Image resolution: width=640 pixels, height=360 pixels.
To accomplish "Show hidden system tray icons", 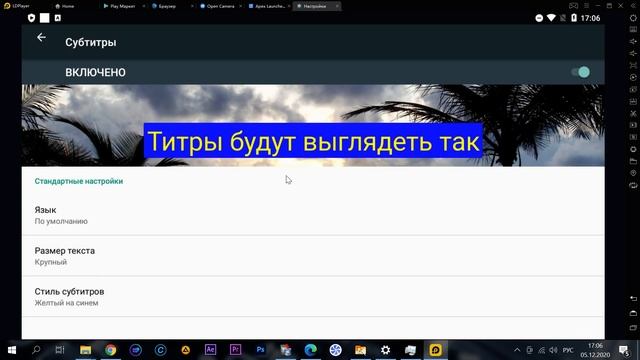I will [517, 350].
